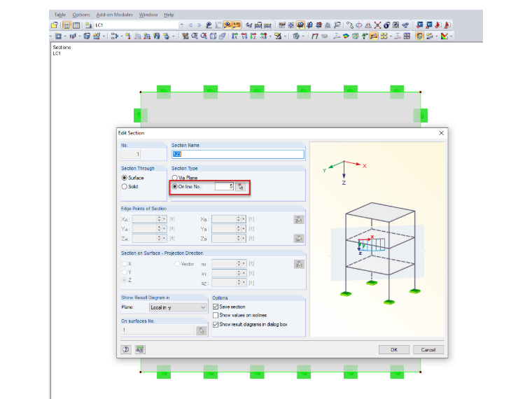Click yellow four-square grid toolbar icon
Image resolution: width=532 pixels, height=399 pixels.
[384, 36]
